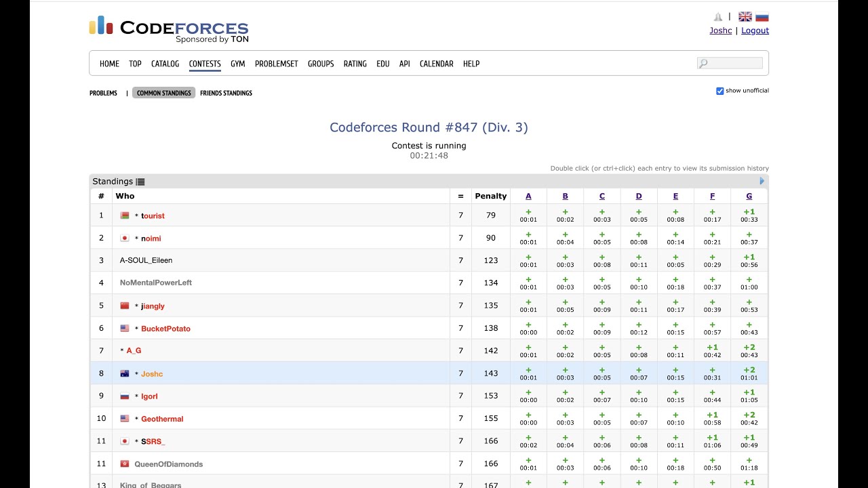This screenshot has width=868, height=488.
Task: Toggle the show unofficial checkbox
Action: point(720,91)
